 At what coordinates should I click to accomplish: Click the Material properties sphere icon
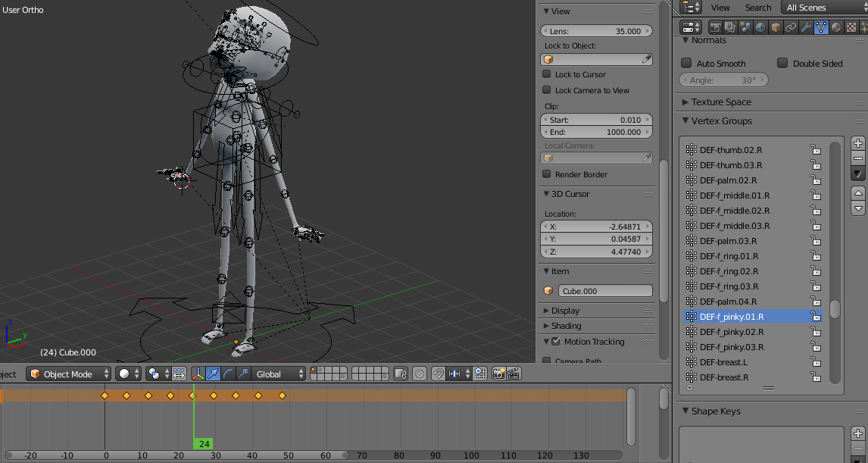[835, 27]
